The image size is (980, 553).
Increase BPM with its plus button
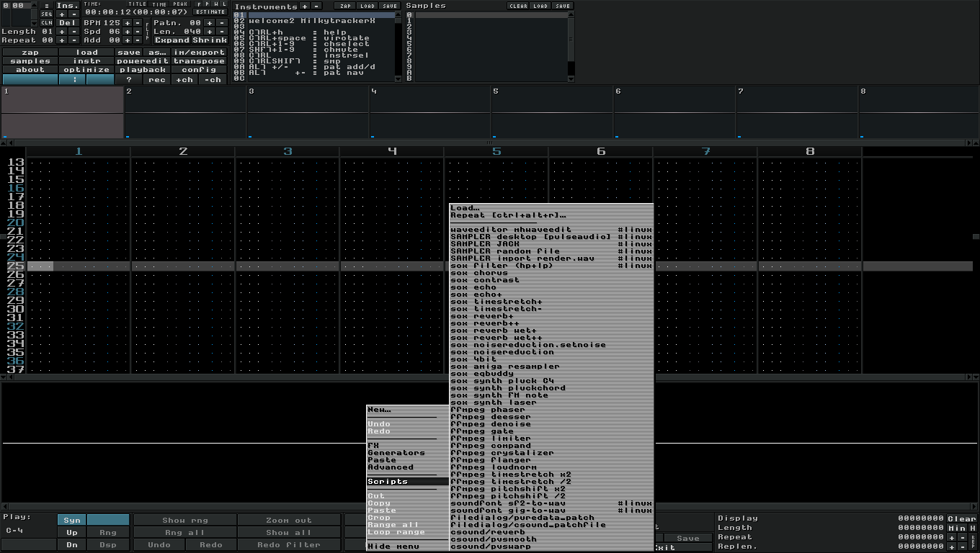click(127, 23)
